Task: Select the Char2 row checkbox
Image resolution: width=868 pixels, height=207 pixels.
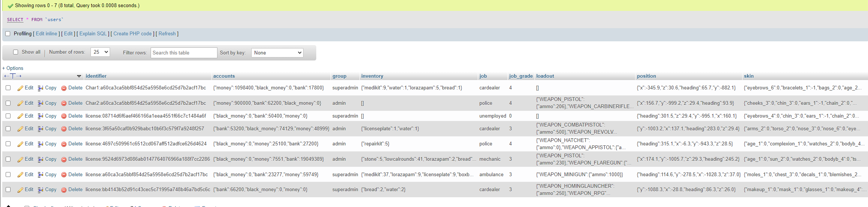Action: tap(8, 103)
